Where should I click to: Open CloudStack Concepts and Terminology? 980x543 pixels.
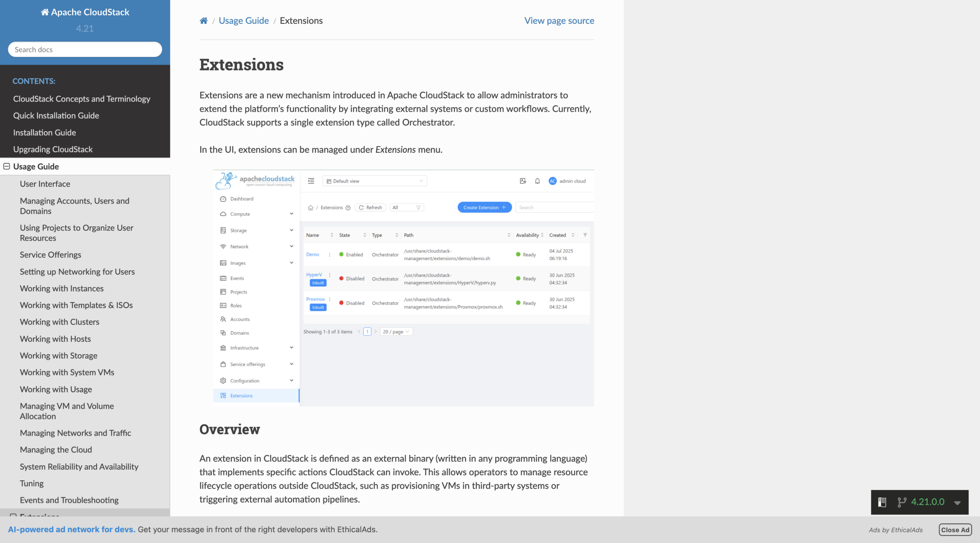coord(82,99)
